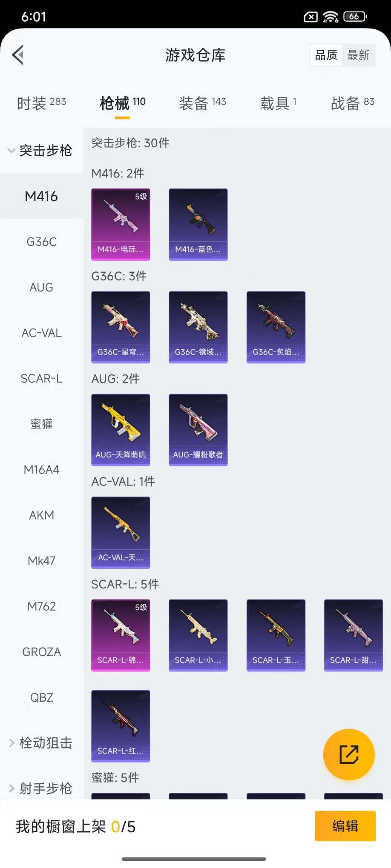The height and width of the screenshot is (868, 391).
Task: Choose the yellow AUG-天降萌叽 skin
Action: 121,430
